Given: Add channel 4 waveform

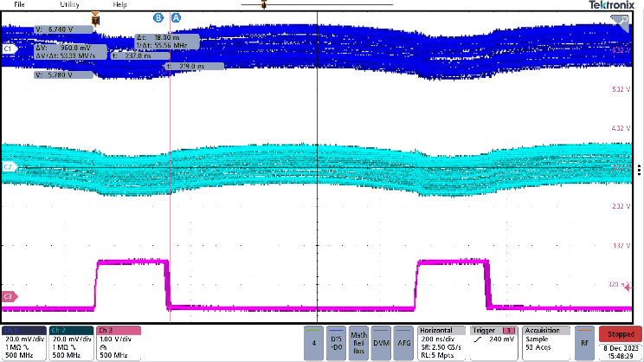Looking at the screenshot, I should coord(313,343).
